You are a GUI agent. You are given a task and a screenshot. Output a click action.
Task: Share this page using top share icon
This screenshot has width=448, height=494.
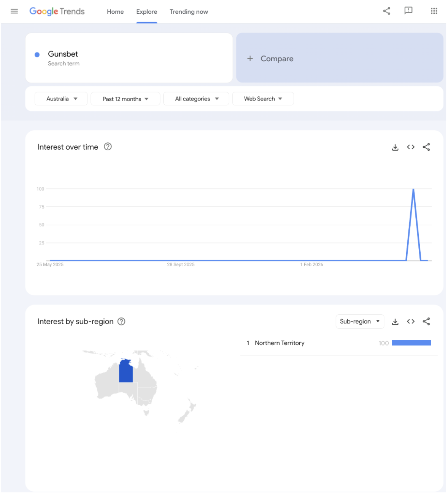pyautogui.click(x=386, y=11)
